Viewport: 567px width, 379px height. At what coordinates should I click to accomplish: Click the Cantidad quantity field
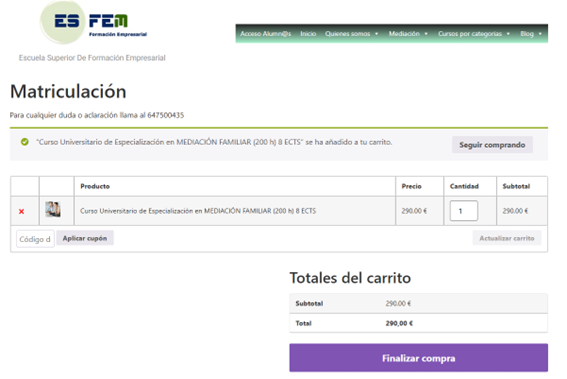[x=464, y=211]
